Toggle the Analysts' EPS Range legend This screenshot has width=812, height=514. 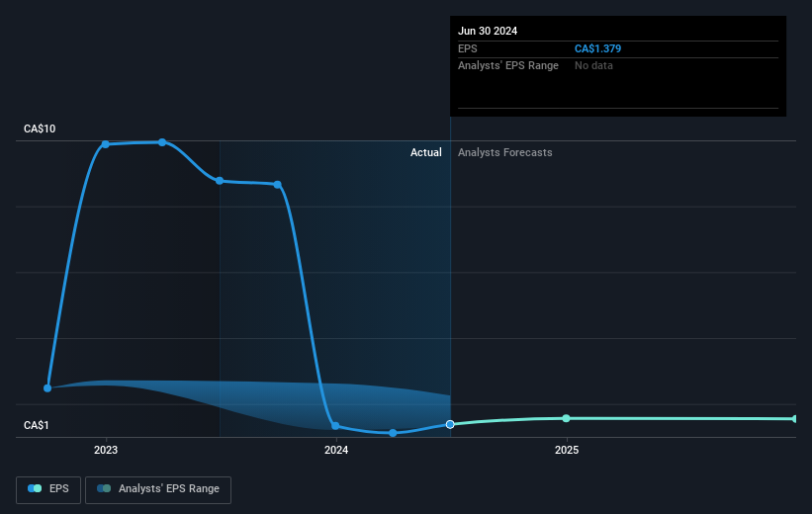(x=158, y=489)
